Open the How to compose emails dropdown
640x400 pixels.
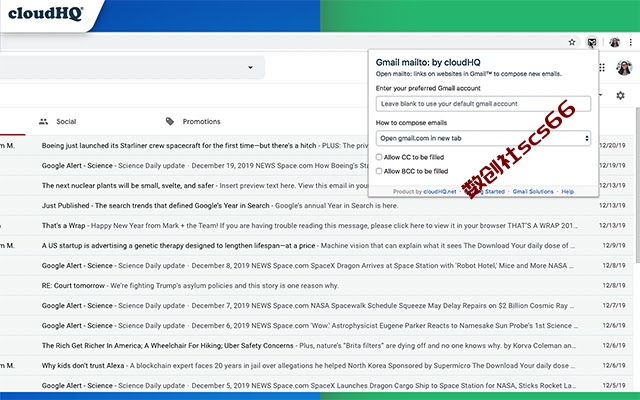483,138
